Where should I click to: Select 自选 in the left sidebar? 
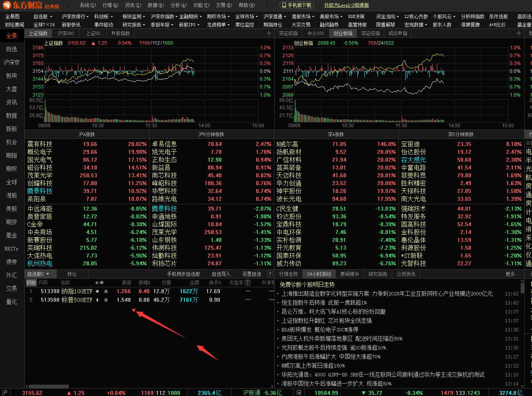click(12, 49)
